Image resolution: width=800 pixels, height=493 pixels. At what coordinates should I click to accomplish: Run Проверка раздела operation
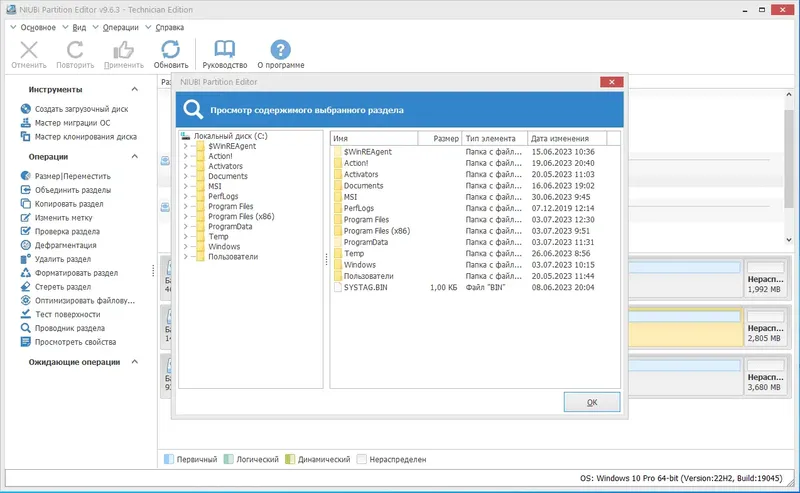coord(60,231)
